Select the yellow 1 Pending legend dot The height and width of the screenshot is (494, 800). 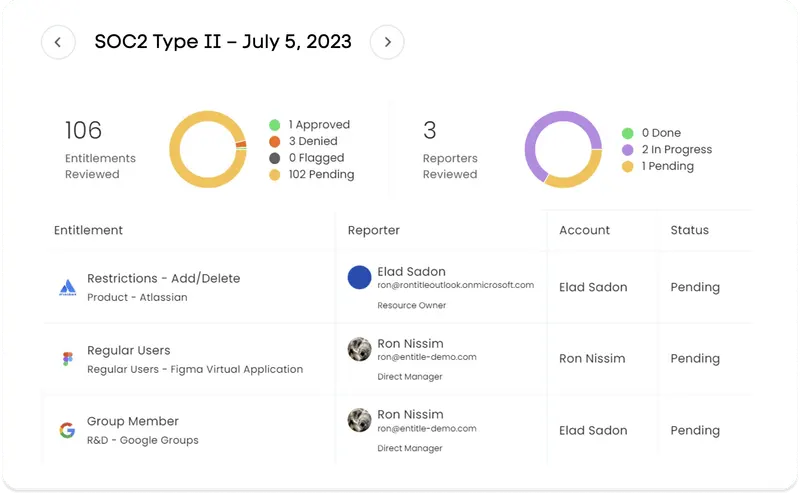[628, 166]
